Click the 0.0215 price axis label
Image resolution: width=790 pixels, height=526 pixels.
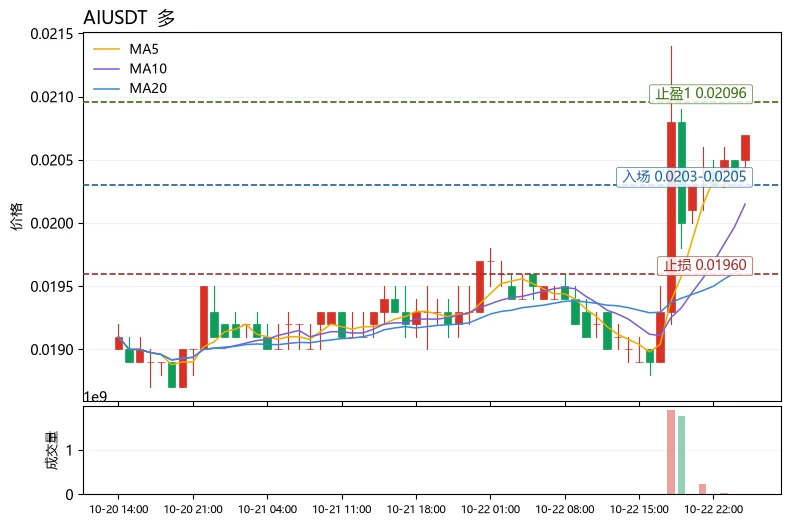click(51, 34)
